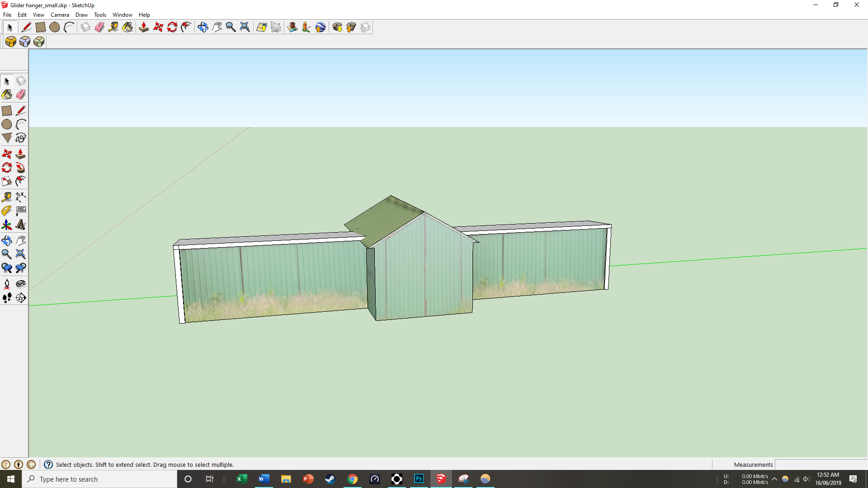Click Add New Building icon

tap(292, 28)
